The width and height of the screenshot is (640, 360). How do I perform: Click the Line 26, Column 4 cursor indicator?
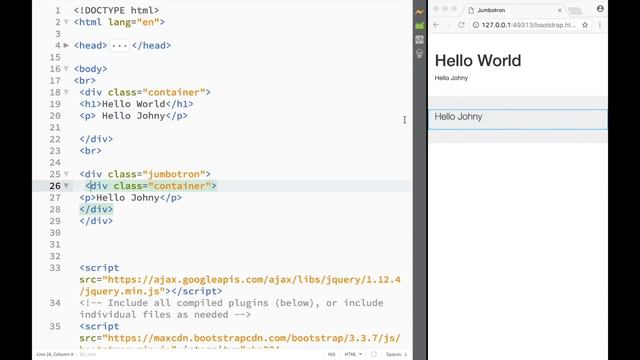click(x=55, y=354)
